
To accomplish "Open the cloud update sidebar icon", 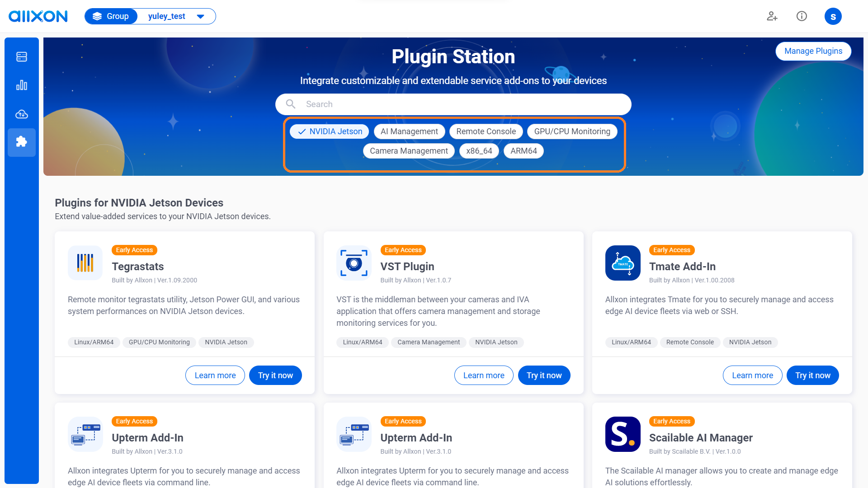I will pyautogui.click(x=22, y=114).
